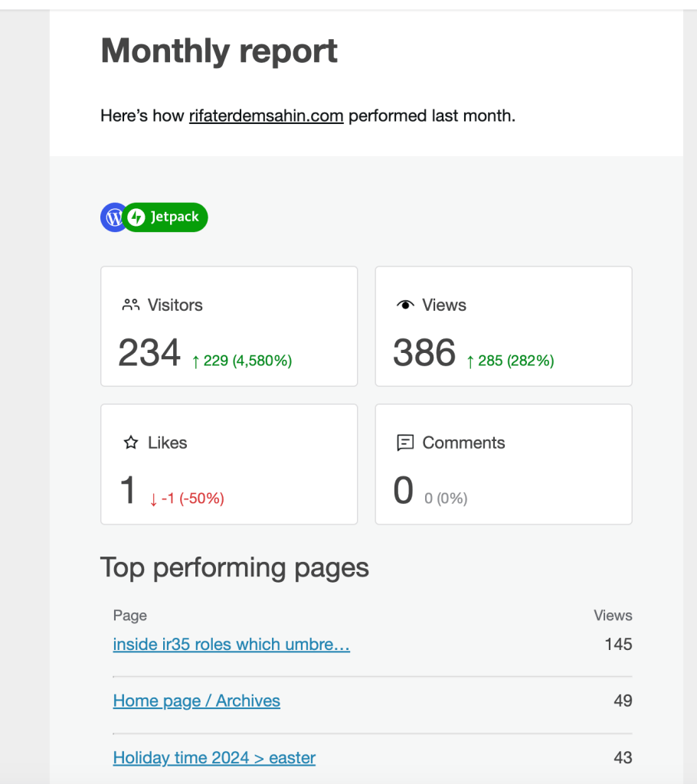Click the Comments count 0
Screen dimensions: 697x784
coord(404,491)
